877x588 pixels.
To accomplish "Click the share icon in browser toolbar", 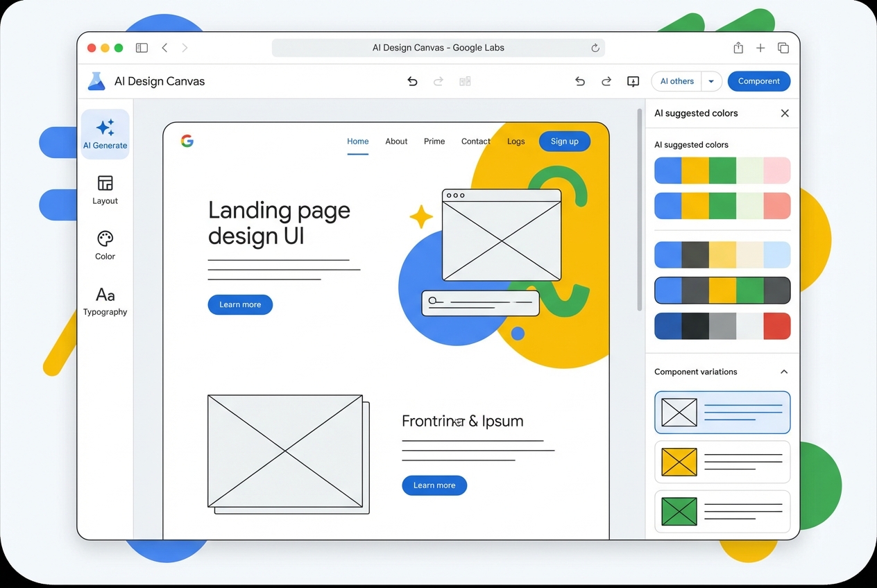I will click(x=738, y=48).
